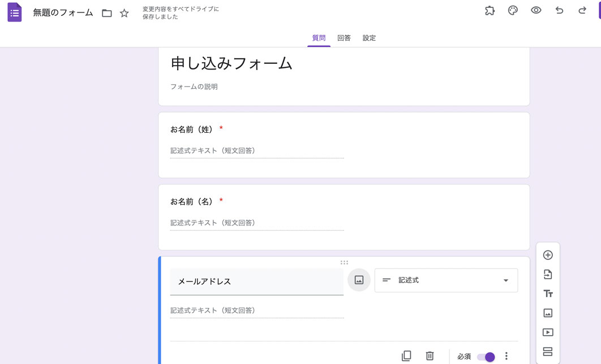Viewport: 601px width, 364px height.
Task: Click the メールアドレス question title field
Action: click(x=256, y=281)
